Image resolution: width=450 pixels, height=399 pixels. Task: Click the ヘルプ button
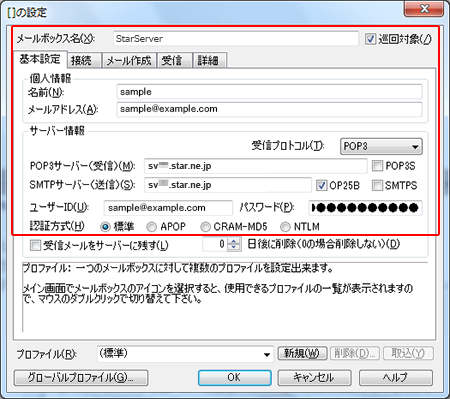click(x=396, y=377)
